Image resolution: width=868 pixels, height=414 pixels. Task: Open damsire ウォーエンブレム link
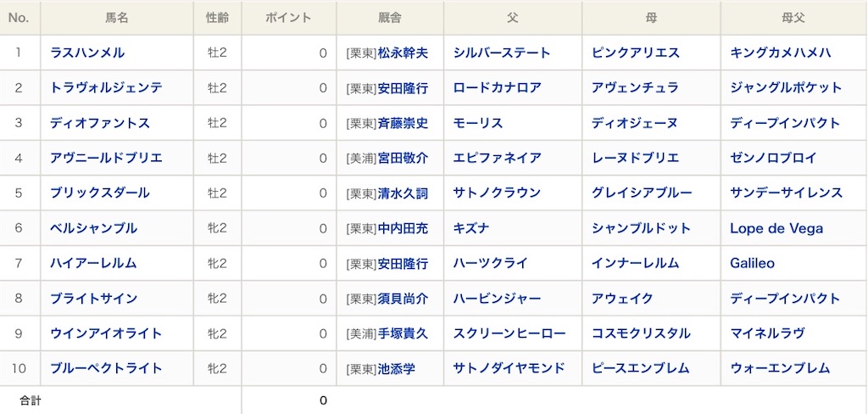click(x=780, y=368)
